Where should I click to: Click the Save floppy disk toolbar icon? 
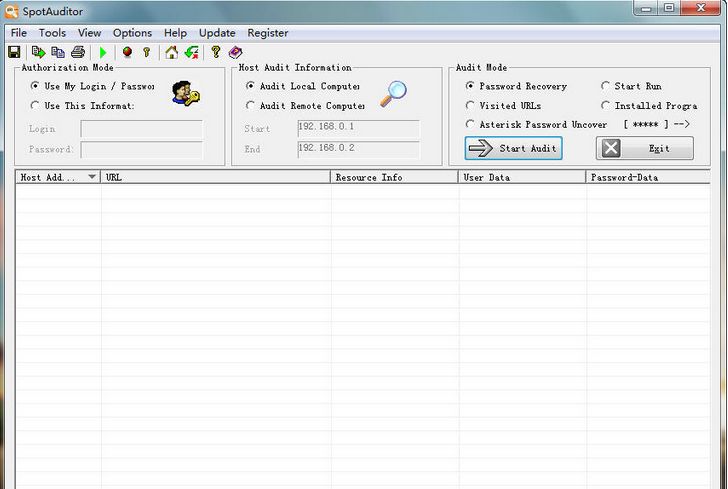(14, 52)
